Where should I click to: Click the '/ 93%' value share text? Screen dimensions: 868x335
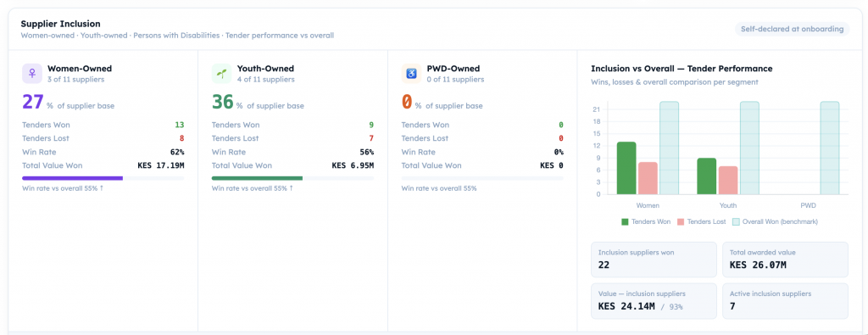(671, 306)
